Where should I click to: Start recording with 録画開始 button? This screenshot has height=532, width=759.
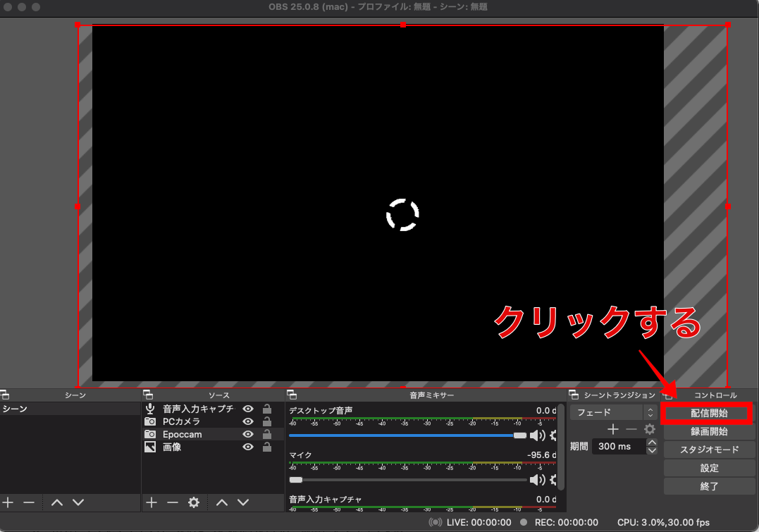[x=709, y=431]
